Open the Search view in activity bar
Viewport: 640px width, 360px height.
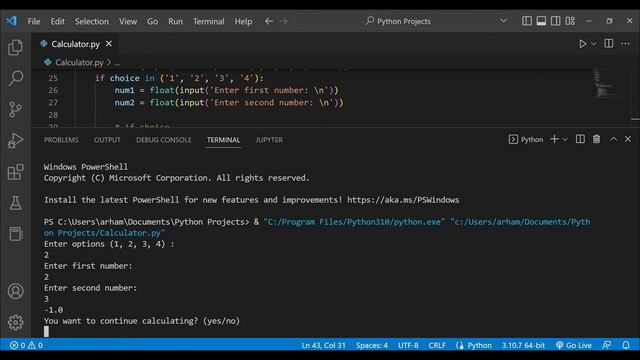[x=16, y=78]
